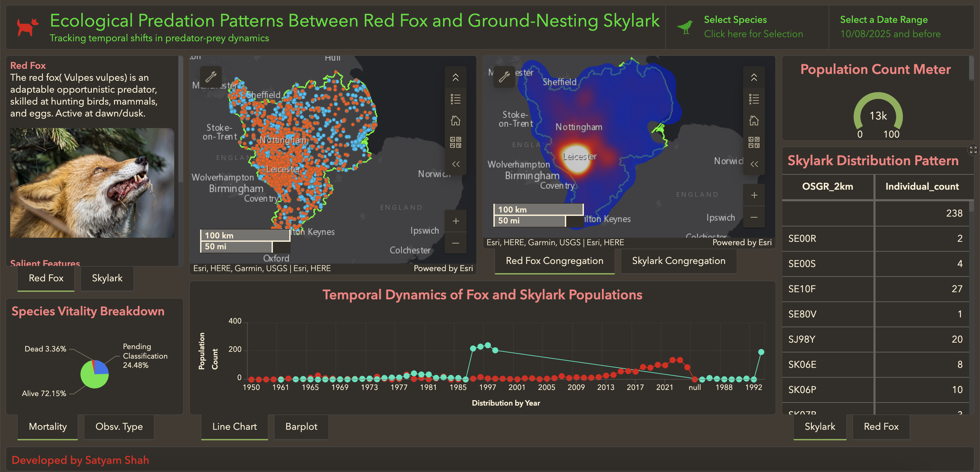
Task: Zoom out on the heatmap map
Action: coord(754,217)
